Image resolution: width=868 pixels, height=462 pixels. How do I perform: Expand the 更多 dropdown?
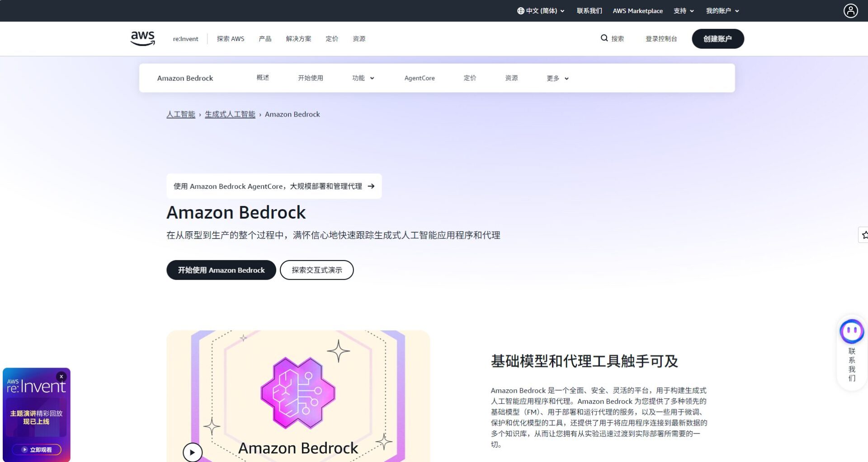coord(557,78)
